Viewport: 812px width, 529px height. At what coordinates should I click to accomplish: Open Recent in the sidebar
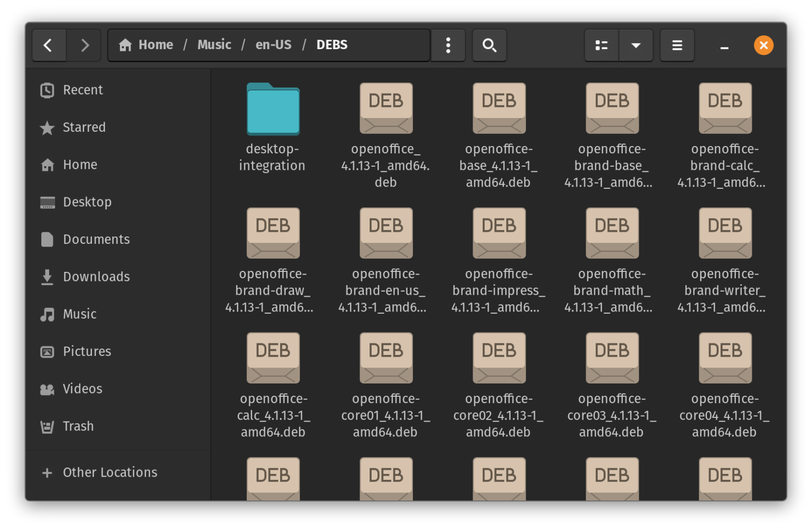coord(82,90)
